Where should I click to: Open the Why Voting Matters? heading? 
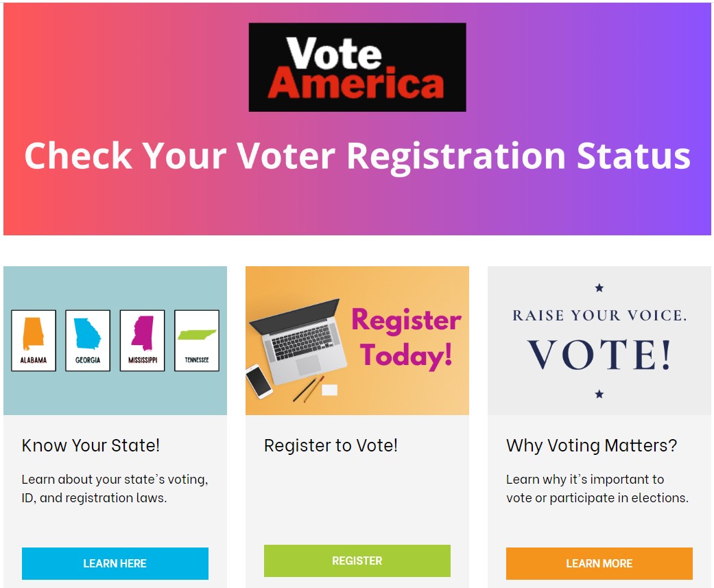click(591, 445)
